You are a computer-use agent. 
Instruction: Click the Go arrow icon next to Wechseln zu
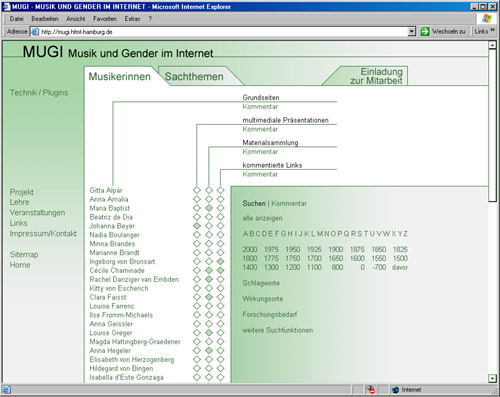pyautogui.click(x=425, y=32)
